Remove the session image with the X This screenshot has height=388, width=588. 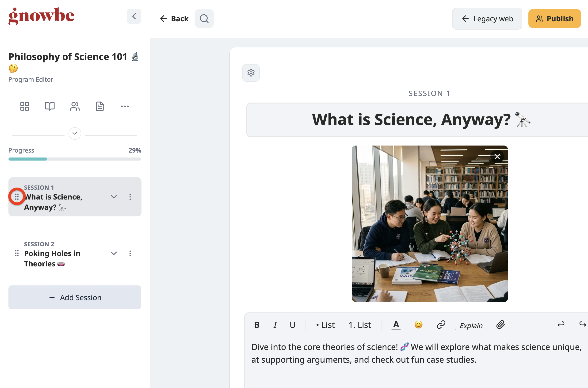tap(497, 157)
